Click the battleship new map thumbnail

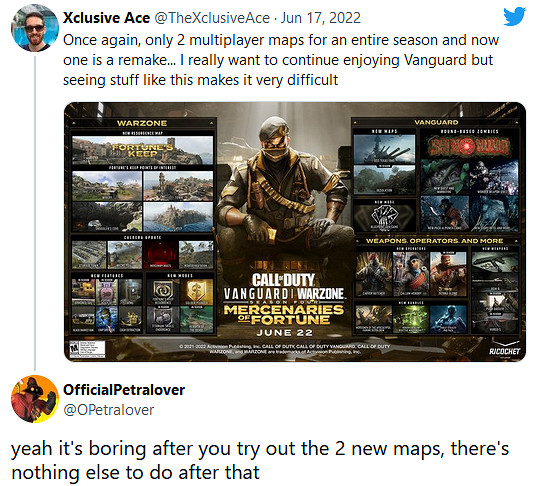pos(384,149)
